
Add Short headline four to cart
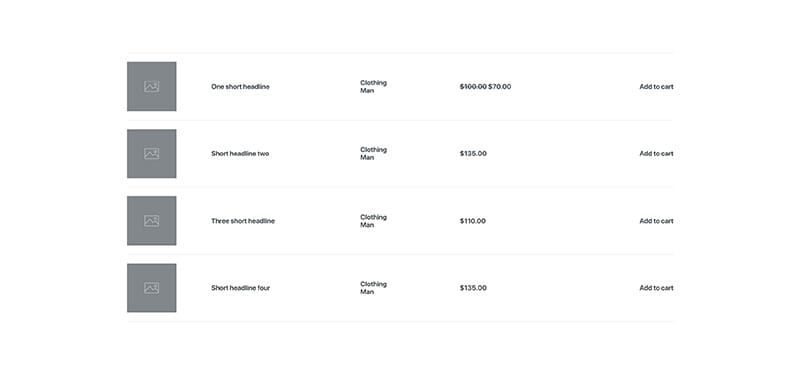coord(656,288)
